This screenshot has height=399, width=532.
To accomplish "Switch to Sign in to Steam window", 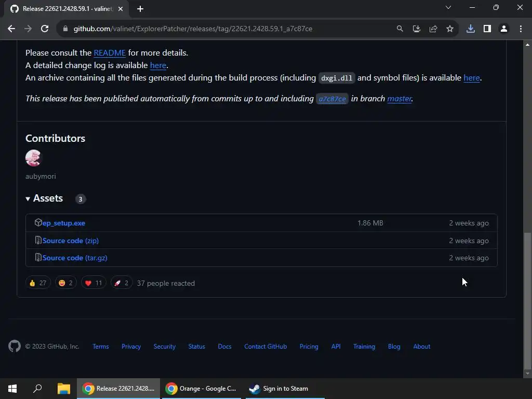I will tap(285, 389).
